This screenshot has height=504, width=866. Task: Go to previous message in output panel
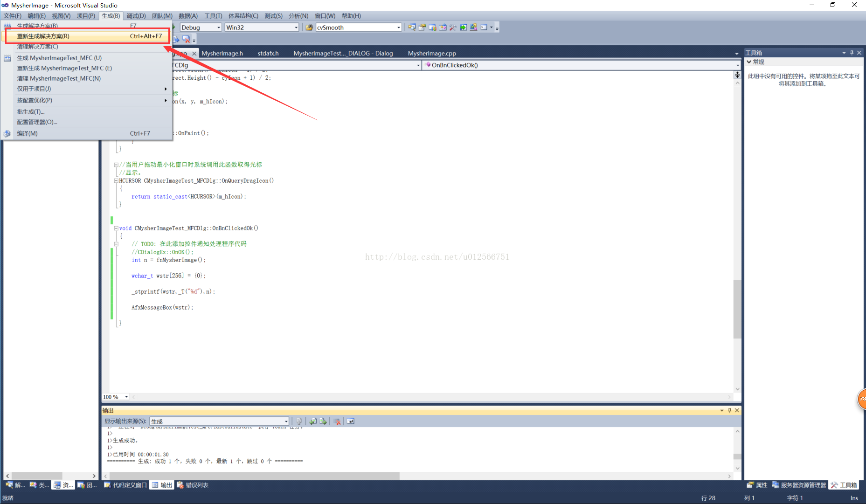[x=313, y=421]
